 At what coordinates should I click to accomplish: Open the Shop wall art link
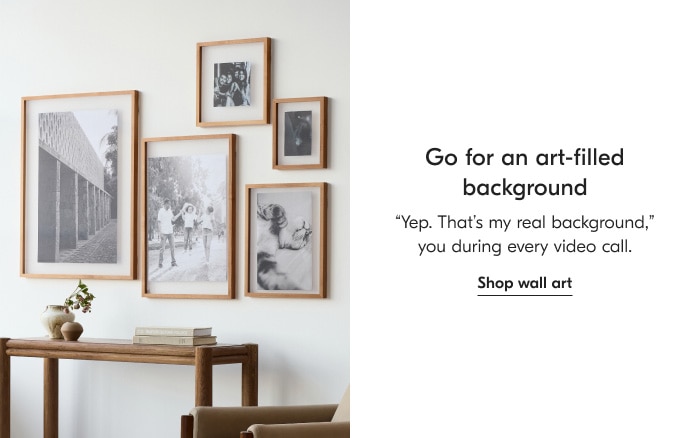(x=525, y=283)
